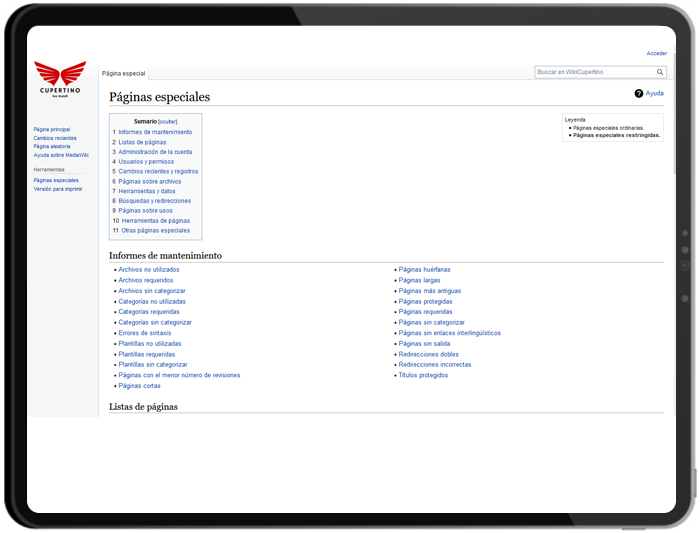This screenshot has width=700, height=533.
Task: Go to Otras páginas especiales in the Sumario
Action: [155, 230]
